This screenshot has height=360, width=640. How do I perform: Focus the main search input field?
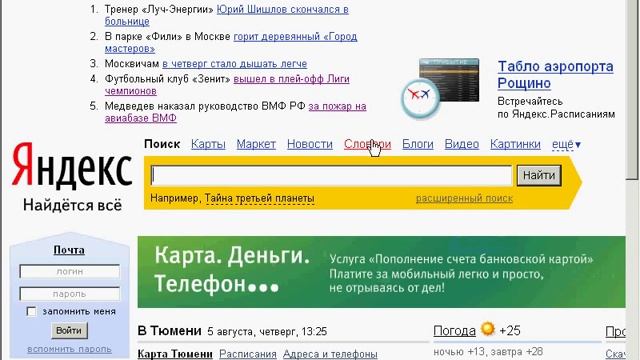331,176
